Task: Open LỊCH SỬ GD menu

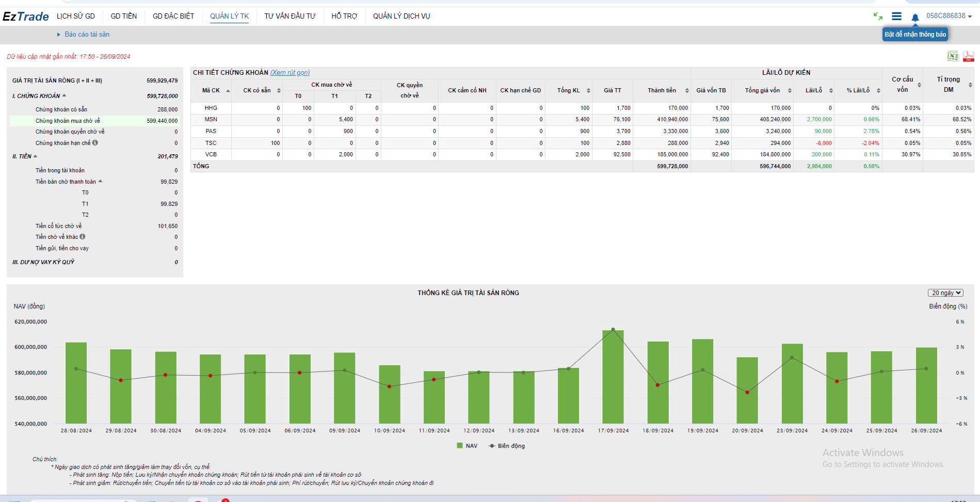Action: point(76,16)
